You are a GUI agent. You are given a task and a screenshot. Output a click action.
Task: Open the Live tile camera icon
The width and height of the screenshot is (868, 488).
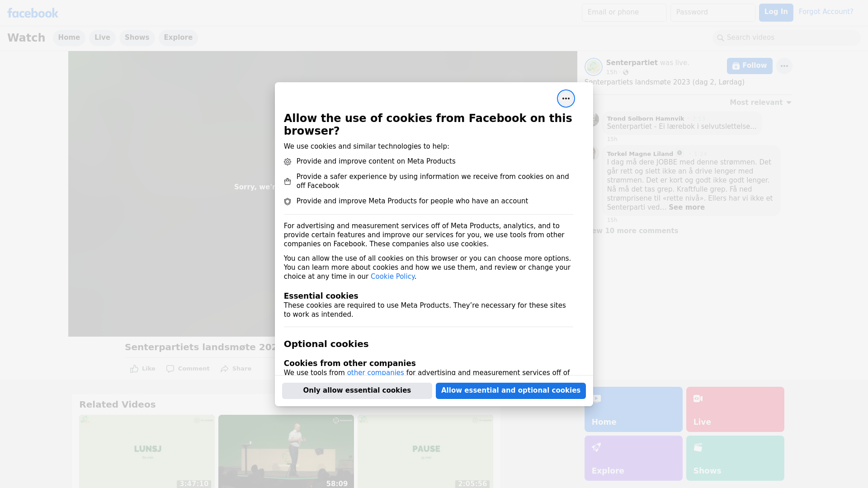698,399
